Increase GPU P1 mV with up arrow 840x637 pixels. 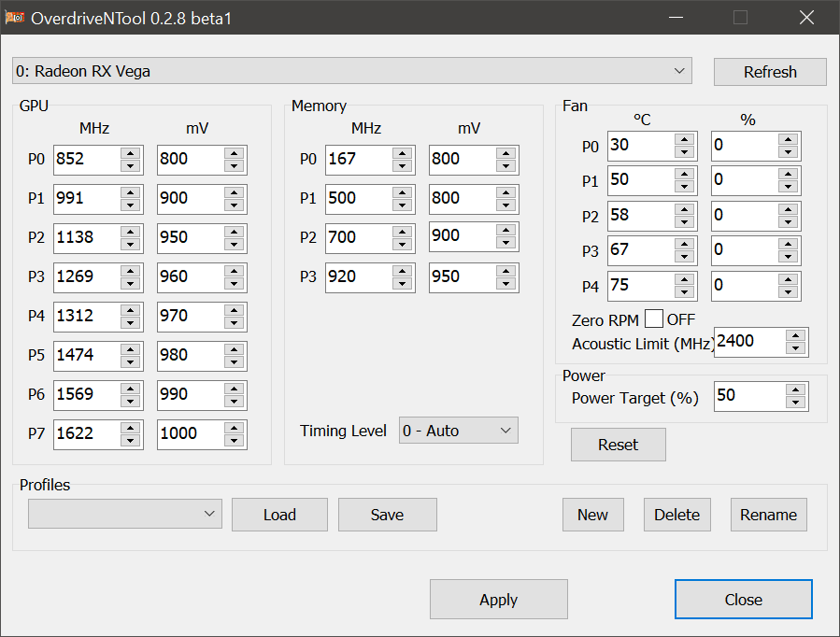point(235,192)
